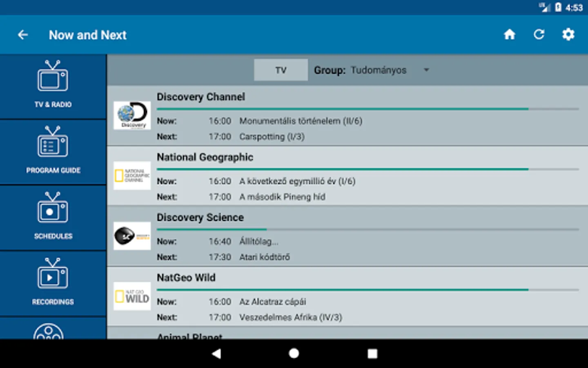Click the Group dropdown arrow
The width and height of the screenshot is (588, 368).
(426, 70)
